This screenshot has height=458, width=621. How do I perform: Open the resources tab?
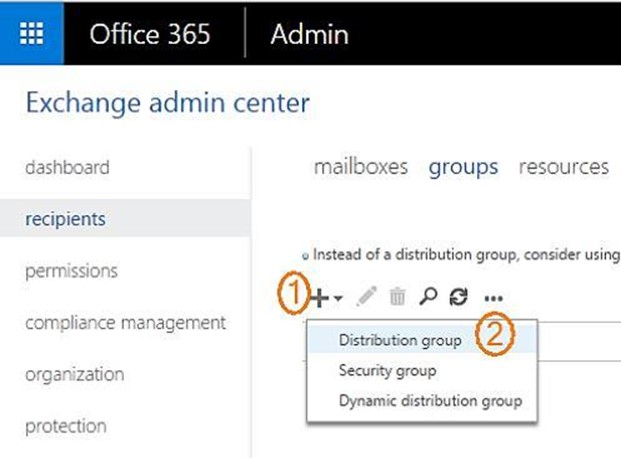pyautogui.click(x=564, y=167)
